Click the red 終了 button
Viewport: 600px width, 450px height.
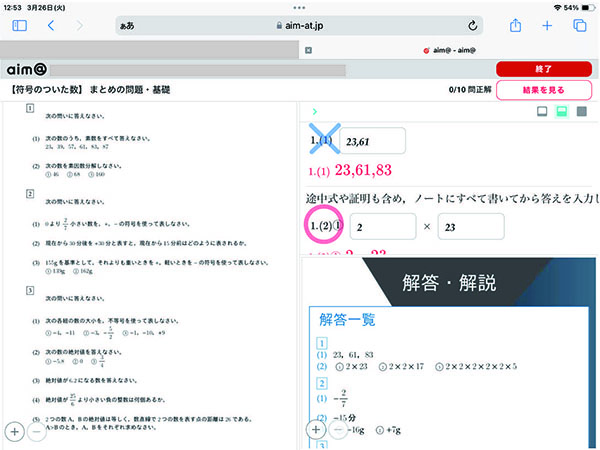pyautogui.click(x=544, y=69)
